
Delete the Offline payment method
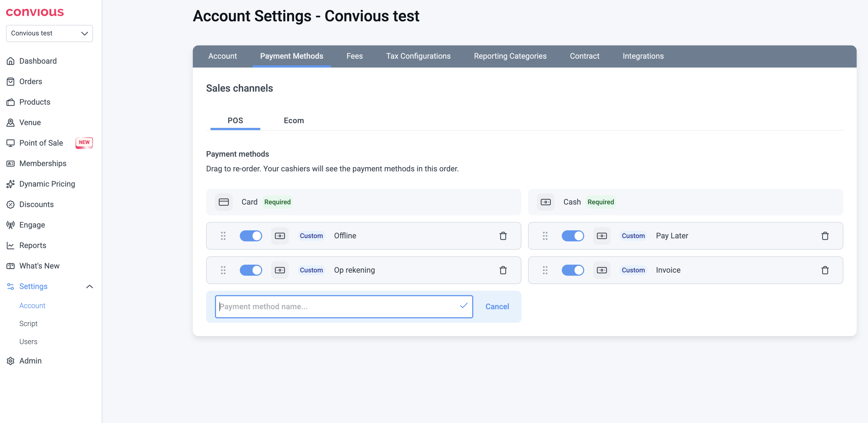(x=503, y=236)
